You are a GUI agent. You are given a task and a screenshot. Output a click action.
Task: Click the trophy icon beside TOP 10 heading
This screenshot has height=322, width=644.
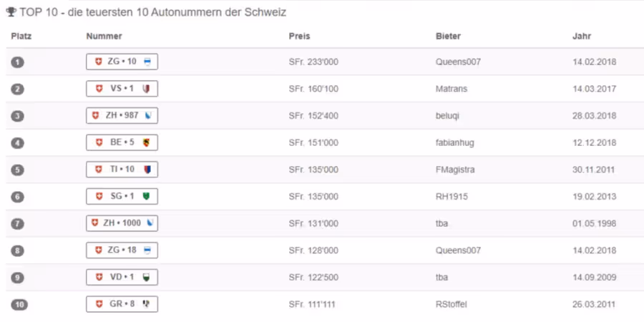click(x=11, y=12)
